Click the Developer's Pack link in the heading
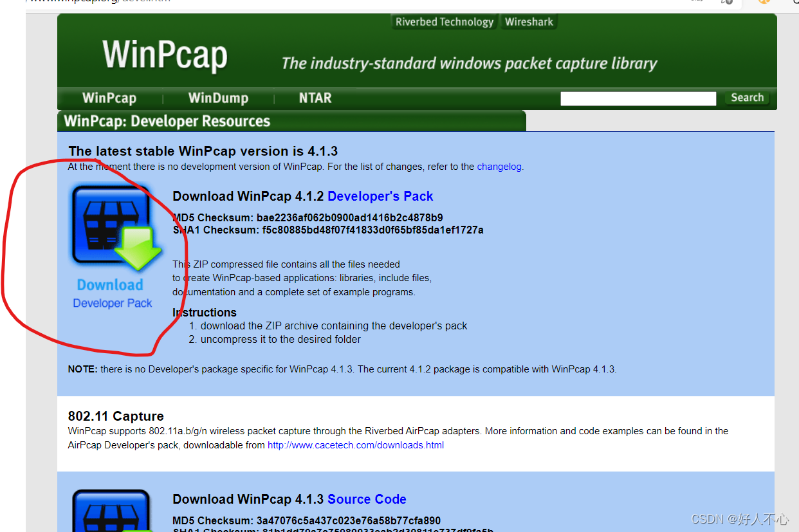 tap(380, 196)
